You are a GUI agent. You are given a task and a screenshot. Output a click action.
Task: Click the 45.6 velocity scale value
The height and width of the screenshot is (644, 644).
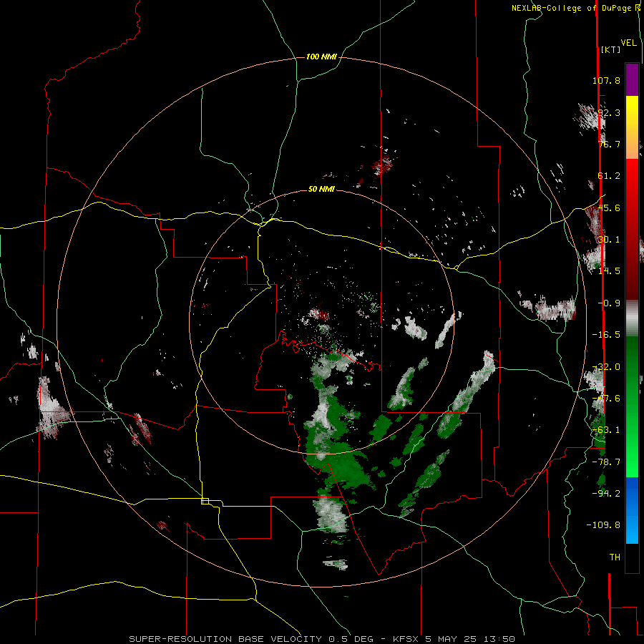tap(609, 208)
